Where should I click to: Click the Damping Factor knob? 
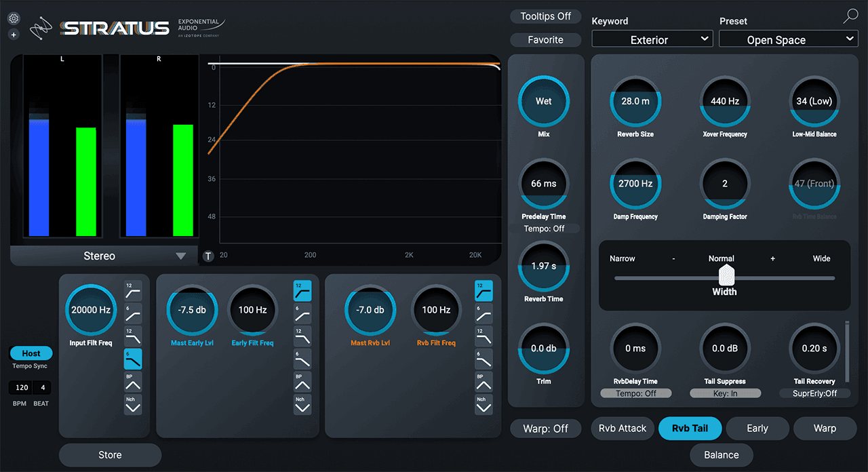tap(725, 184)
